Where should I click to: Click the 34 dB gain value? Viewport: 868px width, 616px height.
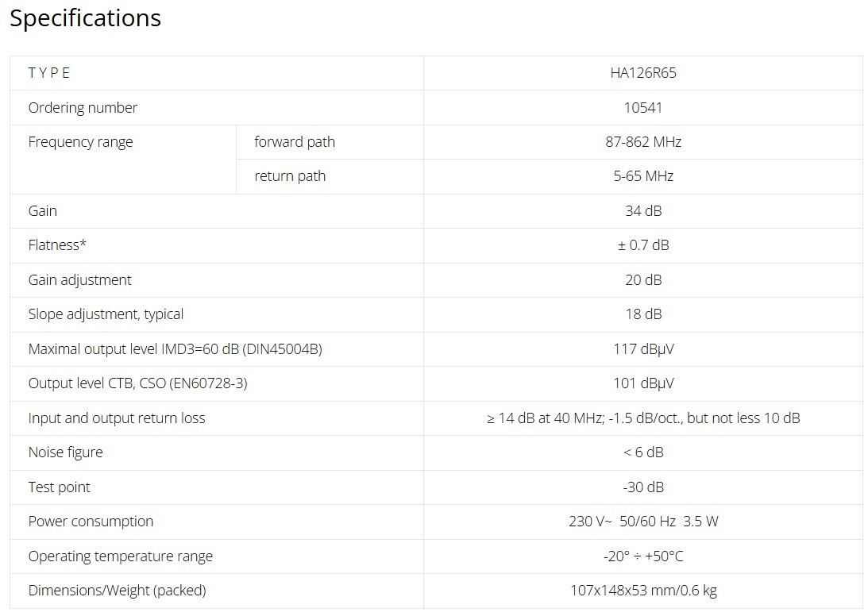click(642, 211)
